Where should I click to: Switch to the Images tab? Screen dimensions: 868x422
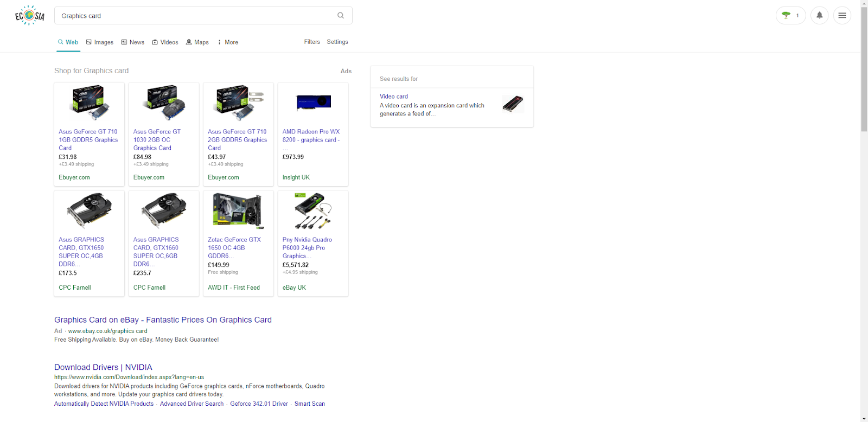click(100, 42)
